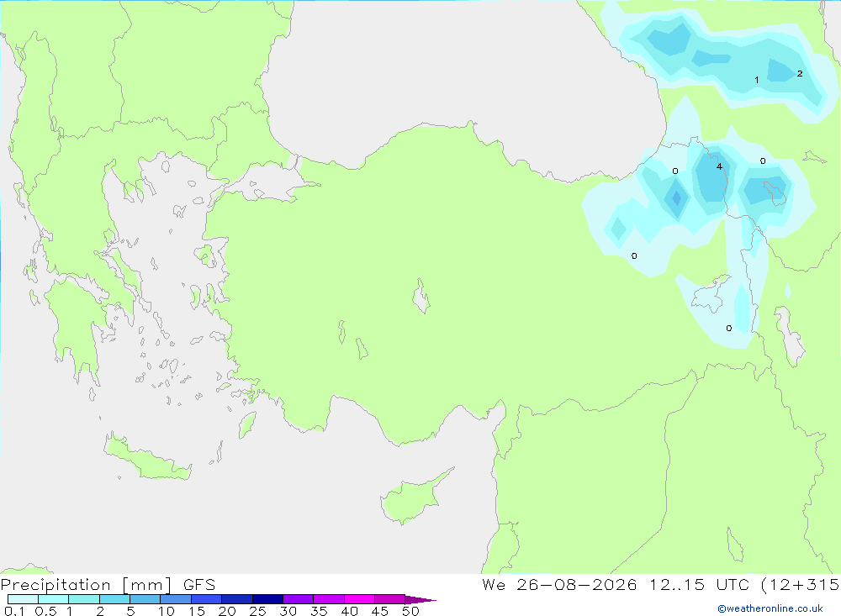The image size is (841, 616).
Task: Click the 40–45 mm magenta legend swatch
Action: (x=359, y=599)
